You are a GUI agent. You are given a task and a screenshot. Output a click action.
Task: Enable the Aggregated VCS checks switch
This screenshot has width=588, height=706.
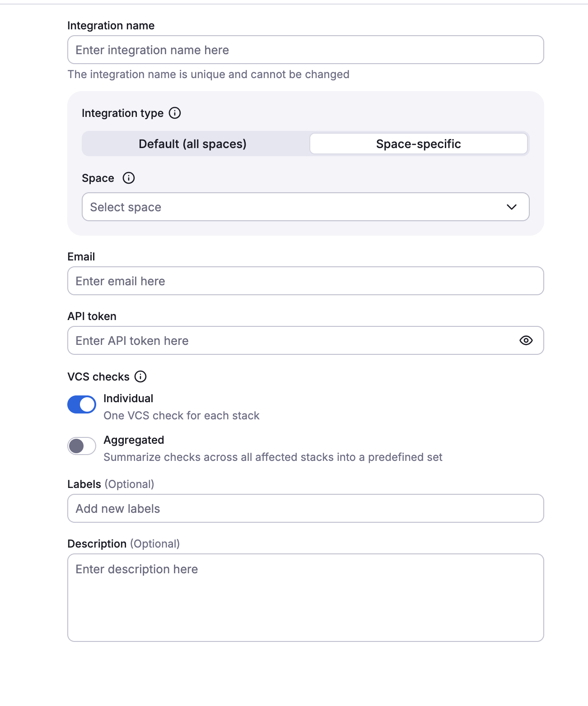pos(81,446)
